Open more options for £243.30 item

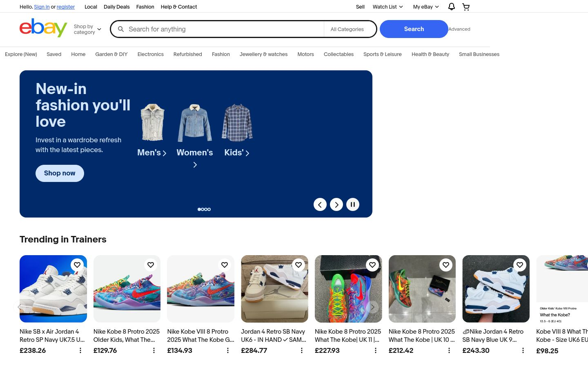click(x=523, y=350)
